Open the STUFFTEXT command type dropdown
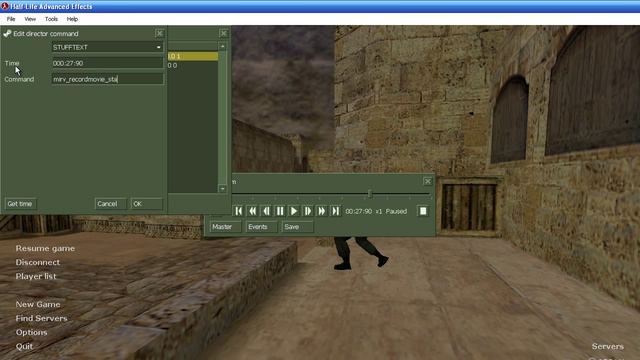 (108, 47)
